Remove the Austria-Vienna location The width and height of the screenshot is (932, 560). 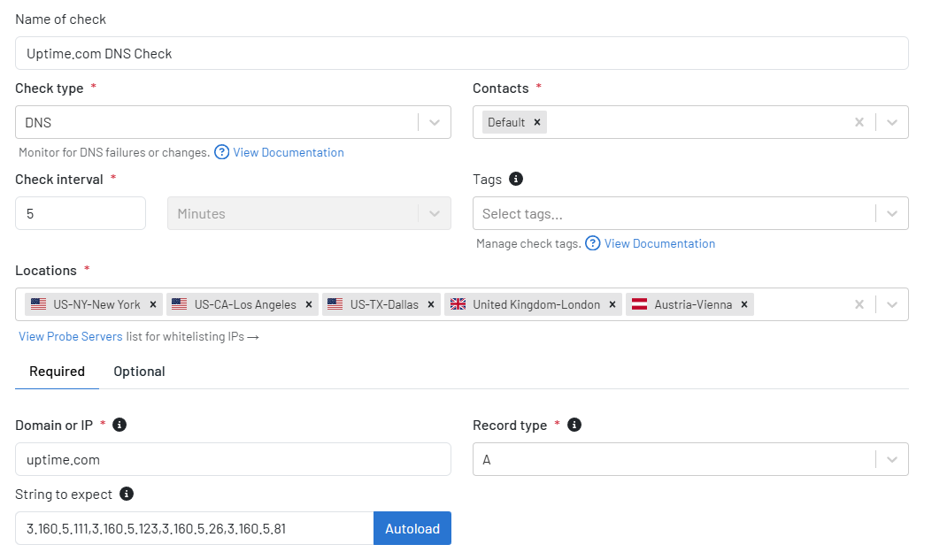(x=743, y=304)
